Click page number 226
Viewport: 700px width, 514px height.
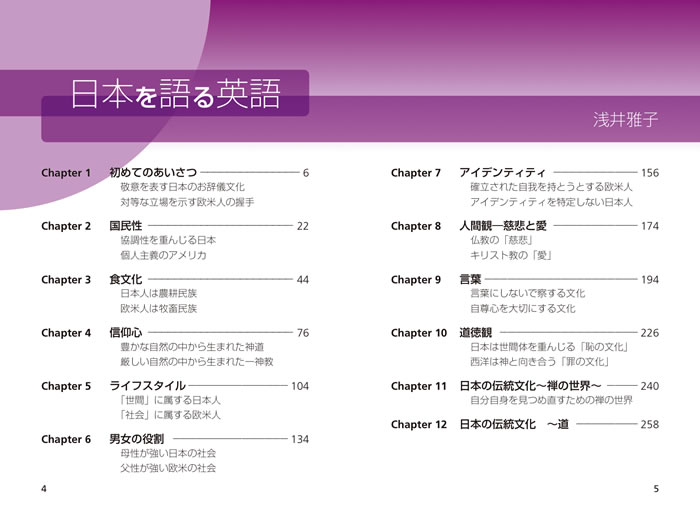pos(650,333)
